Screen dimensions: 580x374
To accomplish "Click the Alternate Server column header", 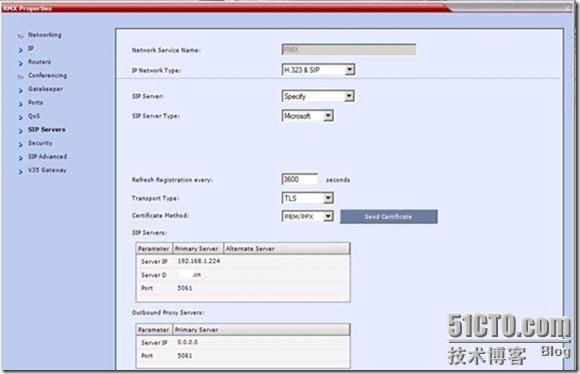I will [x=287, y=249].
